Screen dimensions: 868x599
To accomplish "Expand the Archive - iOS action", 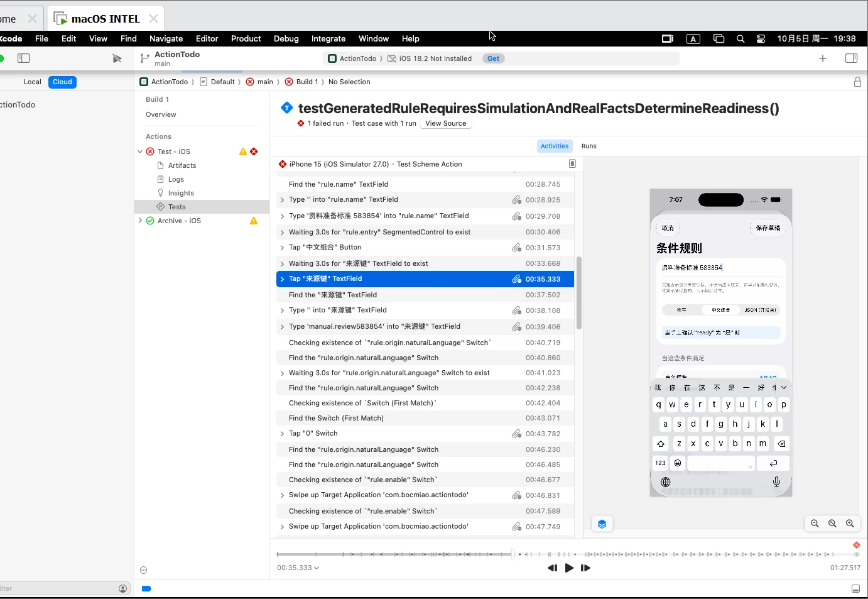I will click(x=140, y=221).
